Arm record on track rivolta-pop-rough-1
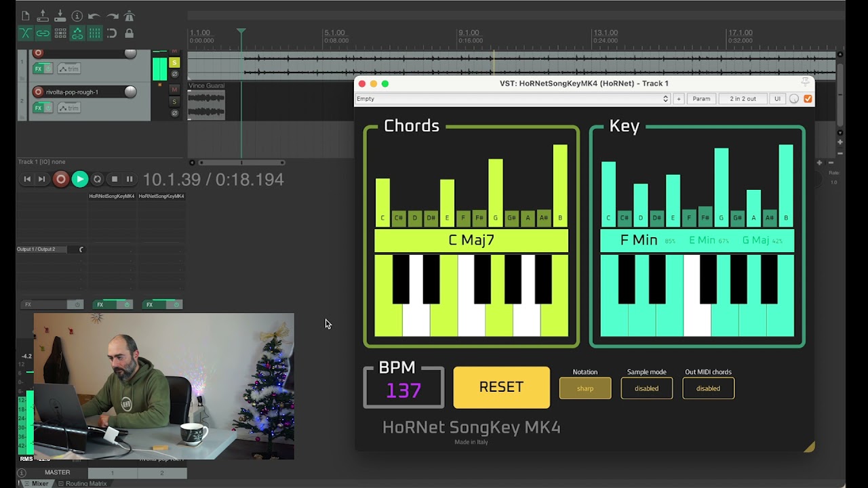 click(x=38, y=91)
